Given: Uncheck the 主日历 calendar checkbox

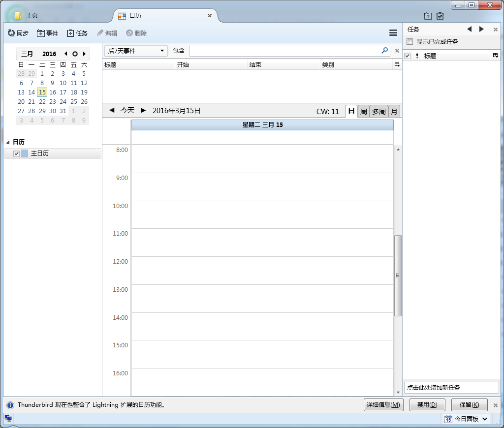Looking at the screenshot, I should click(17, 153).
